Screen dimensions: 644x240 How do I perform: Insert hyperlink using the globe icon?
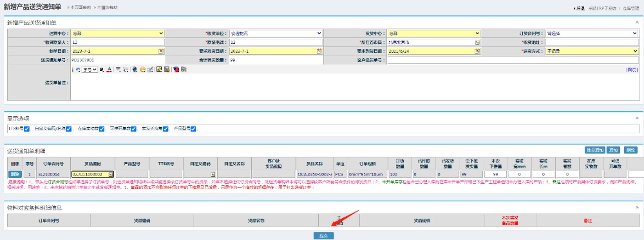(135, 70)
